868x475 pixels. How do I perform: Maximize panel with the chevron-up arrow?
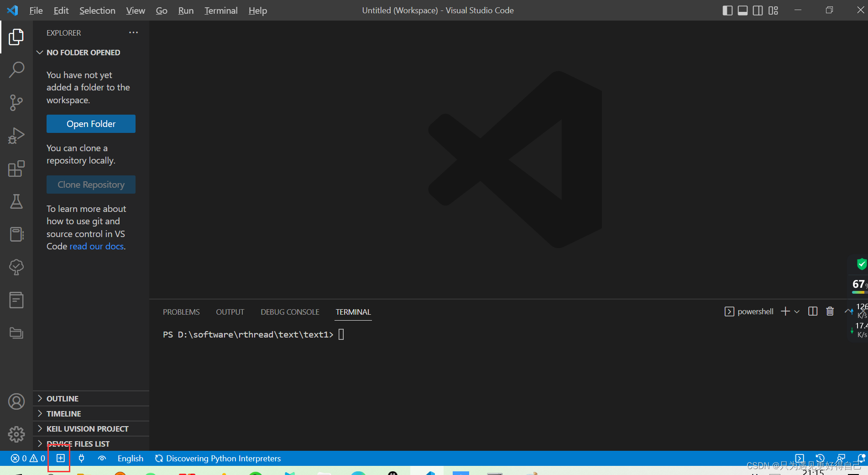point(848,311)
